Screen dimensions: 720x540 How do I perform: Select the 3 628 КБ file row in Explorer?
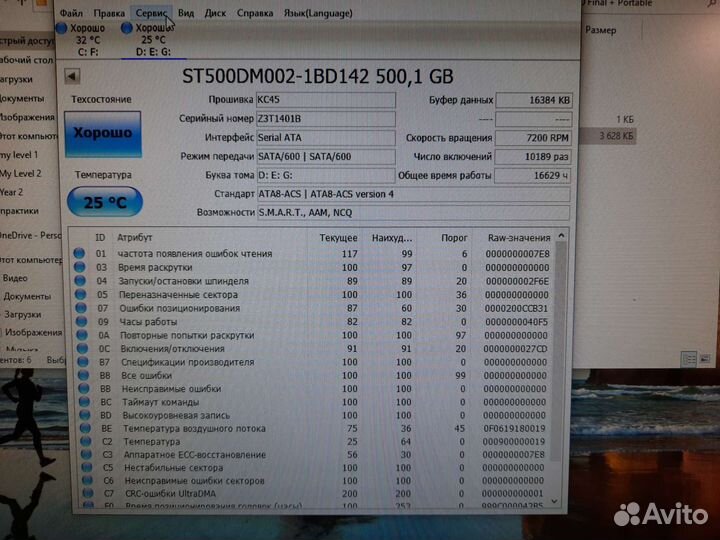coord(608,136)
